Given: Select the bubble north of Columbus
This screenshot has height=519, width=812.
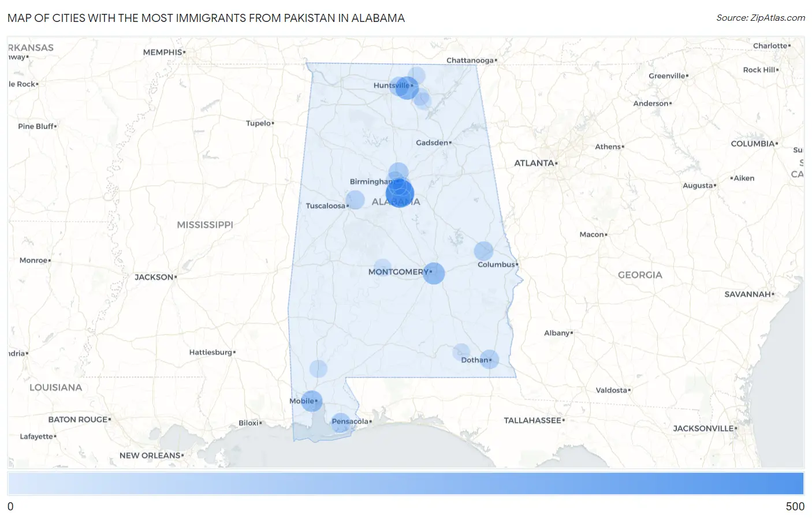Looking at the screenshot, I should [483, 251].
